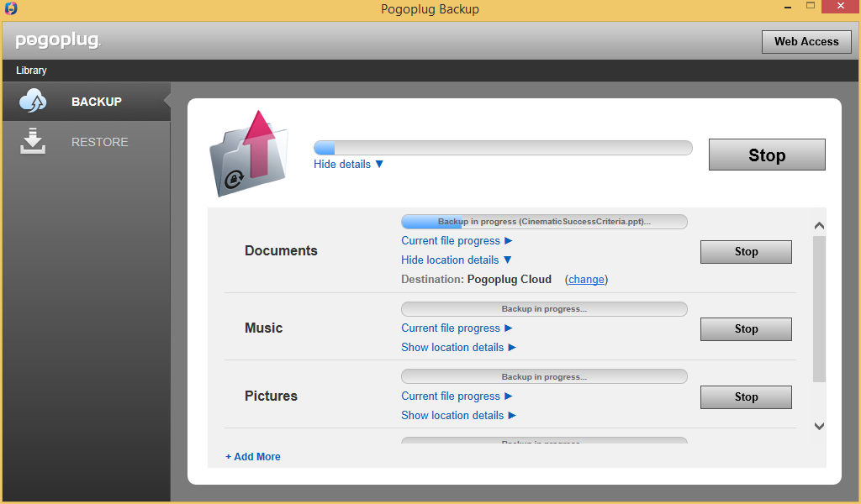Click the details list scrollbar thumb

tap(819, 309)
